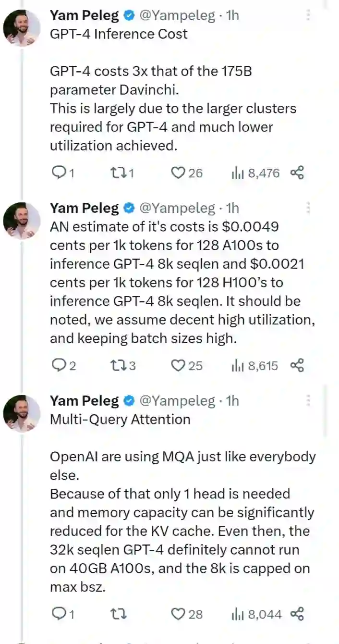The height and width of the screenshot is (644, 339).
Task: Open Yam Peleg's avatar on the second tweet
Action: click(22, 221)
